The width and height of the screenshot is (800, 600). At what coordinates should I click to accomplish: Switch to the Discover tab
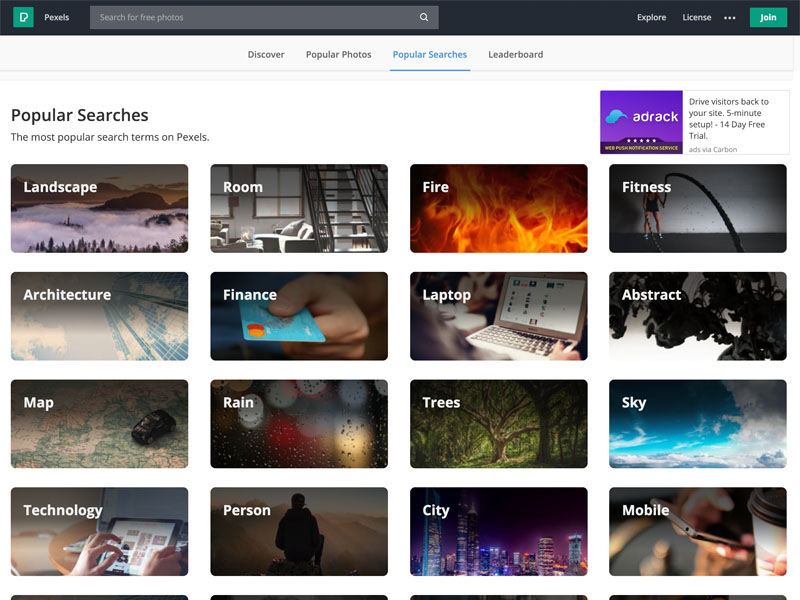266,55
